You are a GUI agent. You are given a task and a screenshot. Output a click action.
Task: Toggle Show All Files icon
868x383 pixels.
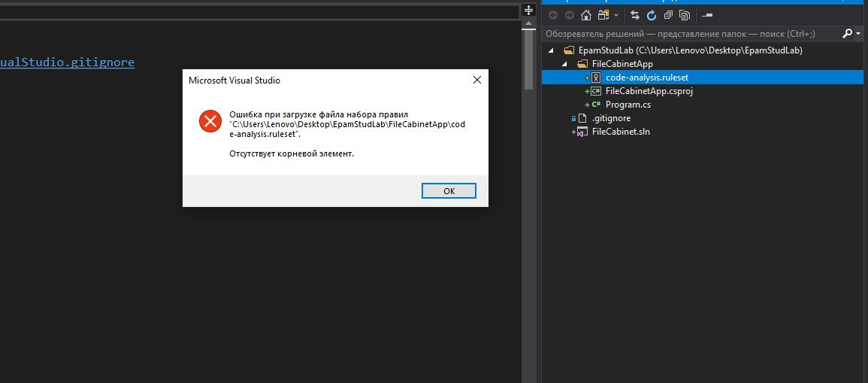tap(685, 16)
